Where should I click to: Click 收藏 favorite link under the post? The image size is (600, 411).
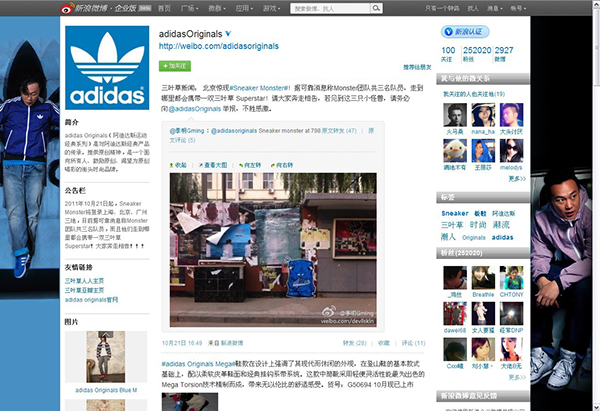click(384, 343)
